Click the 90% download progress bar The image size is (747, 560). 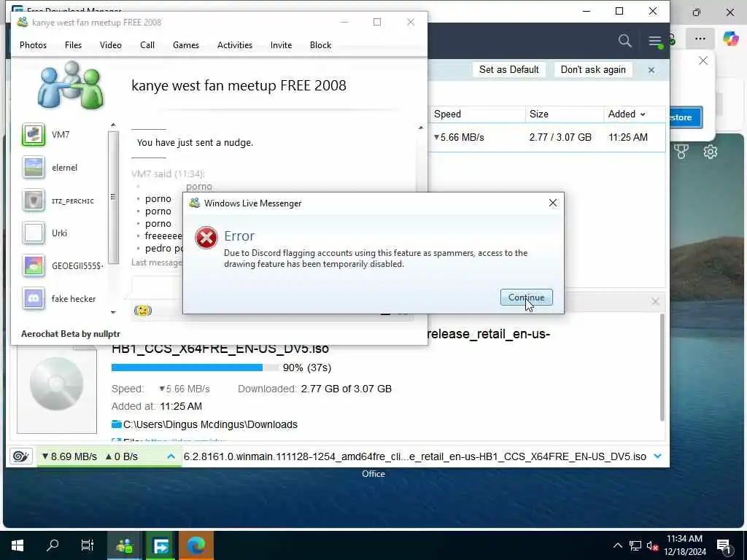tap(195, 367)
